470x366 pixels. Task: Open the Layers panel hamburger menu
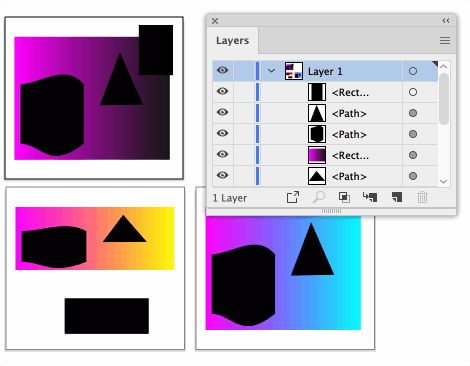pos(445,41)
